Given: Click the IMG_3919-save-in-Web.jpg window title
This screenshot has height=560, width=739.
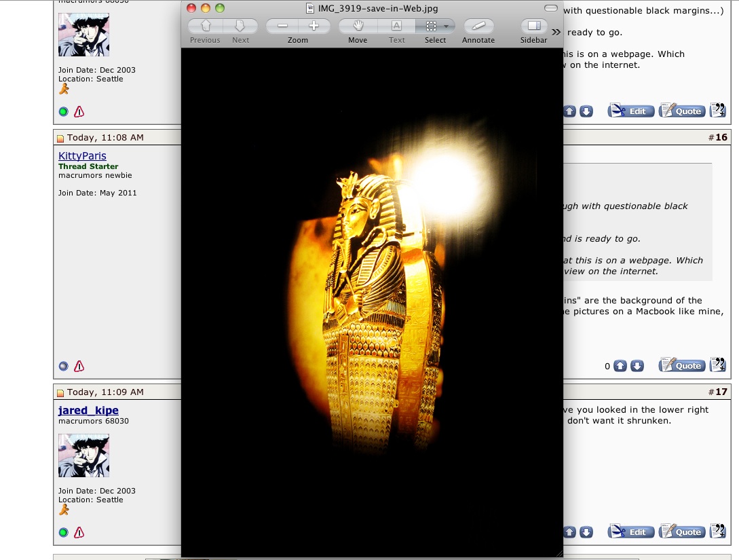Looking at the screenshot, I should pos(378,8).
